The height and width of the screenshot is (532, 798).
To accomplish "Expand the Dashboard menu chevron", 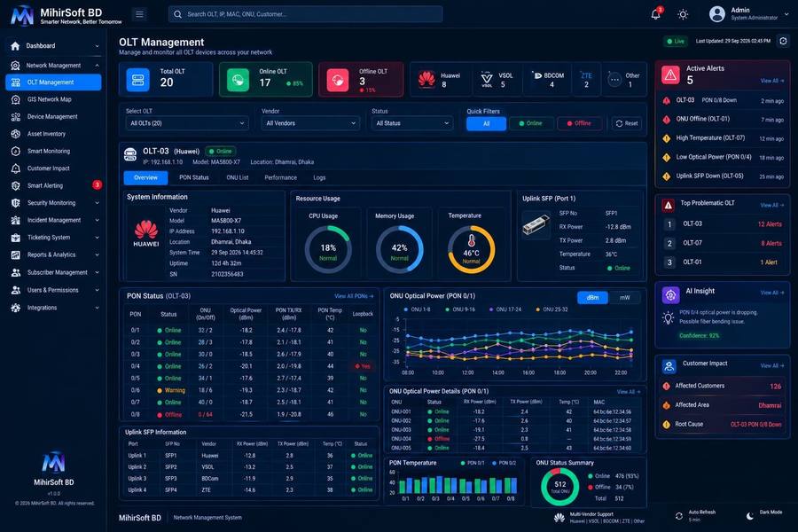I will [98, 46].
